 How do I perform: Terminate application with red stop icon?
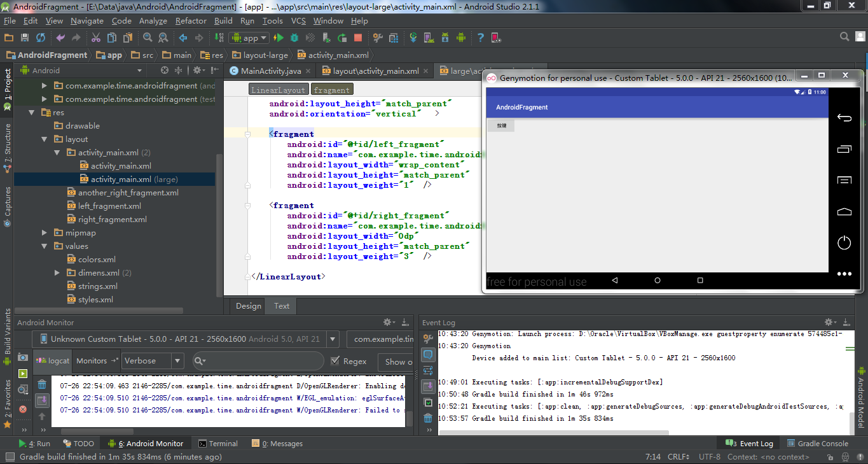[23, 409]
